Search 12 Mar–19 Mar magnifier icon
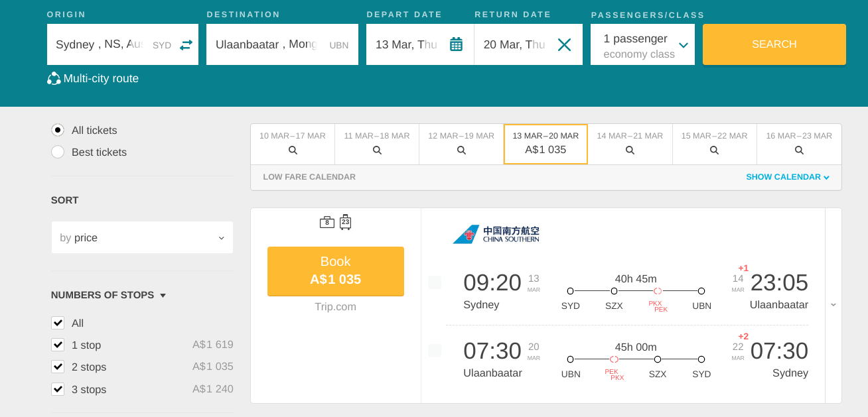Image resolution: width=868 pixels, height=417 pixels. pos(461,150)
